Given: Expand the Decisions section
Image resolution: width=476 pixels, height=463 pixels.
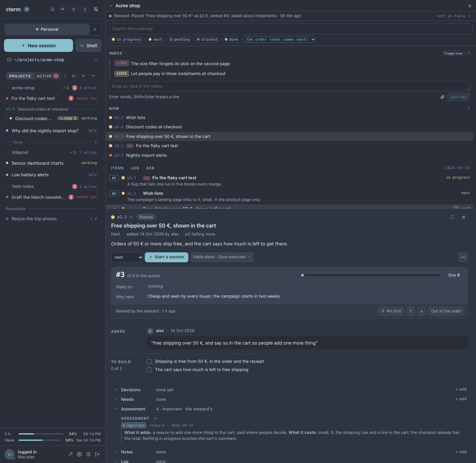Looking at the screenshot, I should 116,390.
